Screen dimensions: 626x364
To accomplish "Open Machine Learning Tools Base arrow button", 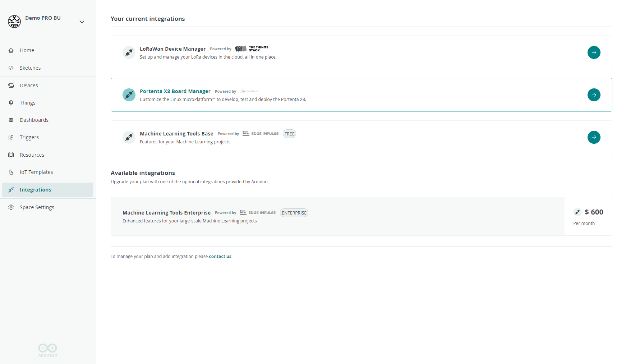I will coord(594,137).
